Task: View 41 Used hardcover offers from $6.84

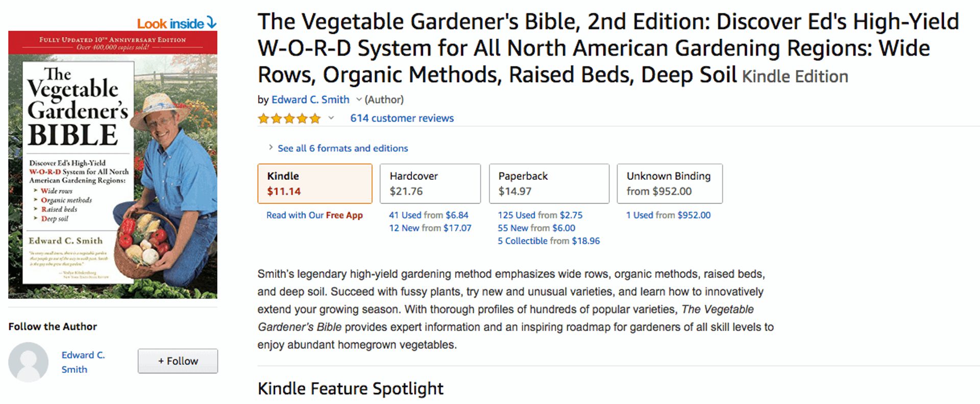Action: click(x=429, y=215)
